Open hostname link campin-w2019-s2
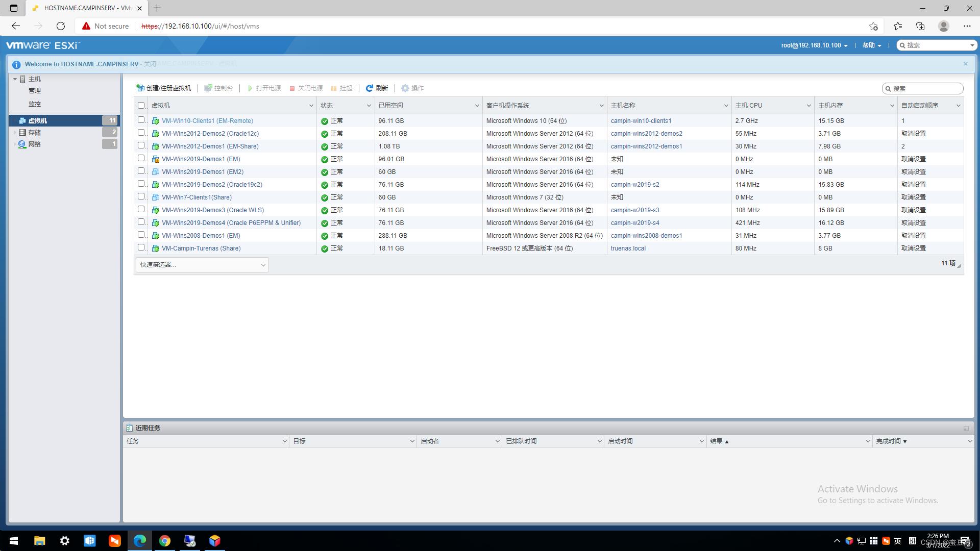Screen dimensions: 980x551 coord(635,185)
